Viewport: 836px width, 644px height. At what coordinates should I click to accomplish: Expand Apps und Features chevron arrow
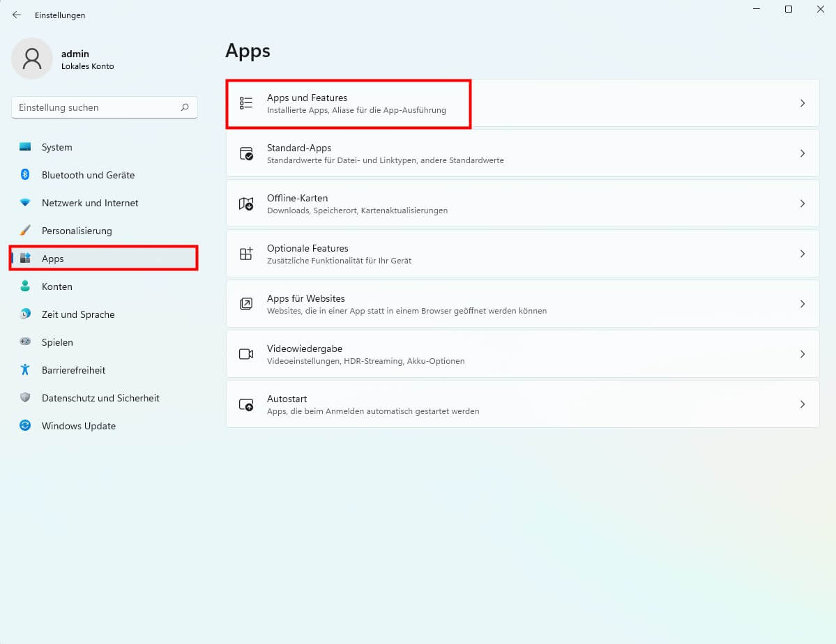tap(803, 103)
